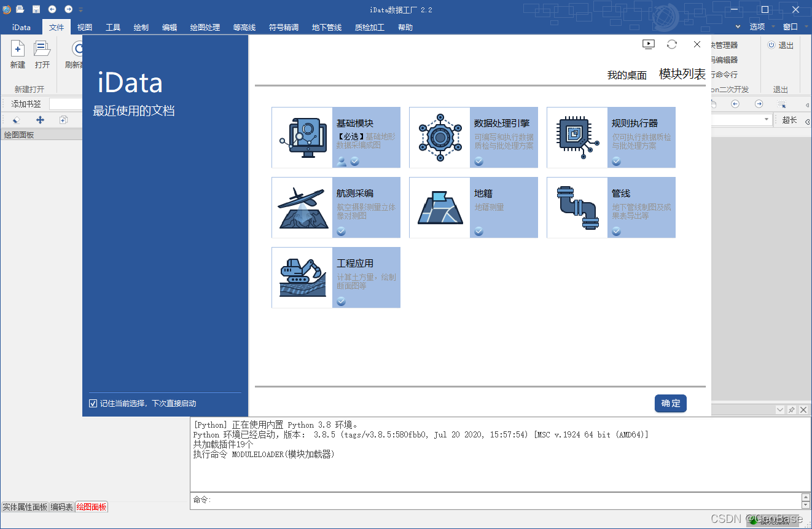Open the 视图 ribbon tab

pos(85,27)
